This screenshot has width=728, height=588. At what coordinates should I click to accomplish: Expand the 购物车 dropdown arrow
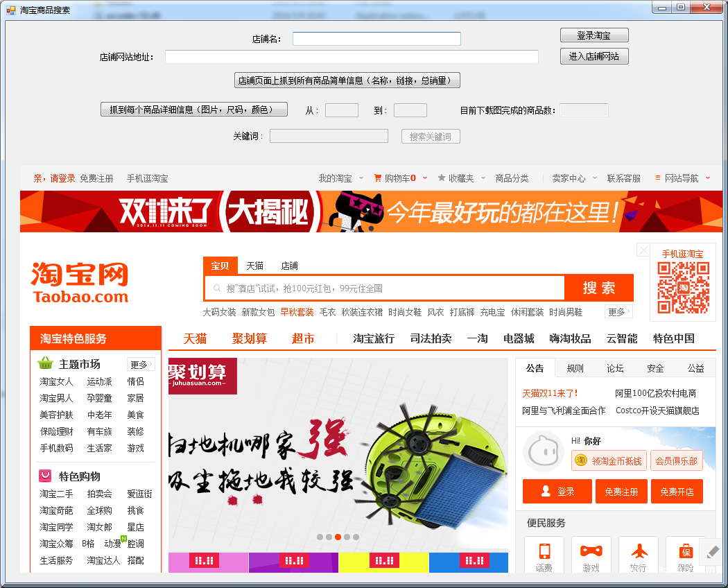(x=425, y=178)
